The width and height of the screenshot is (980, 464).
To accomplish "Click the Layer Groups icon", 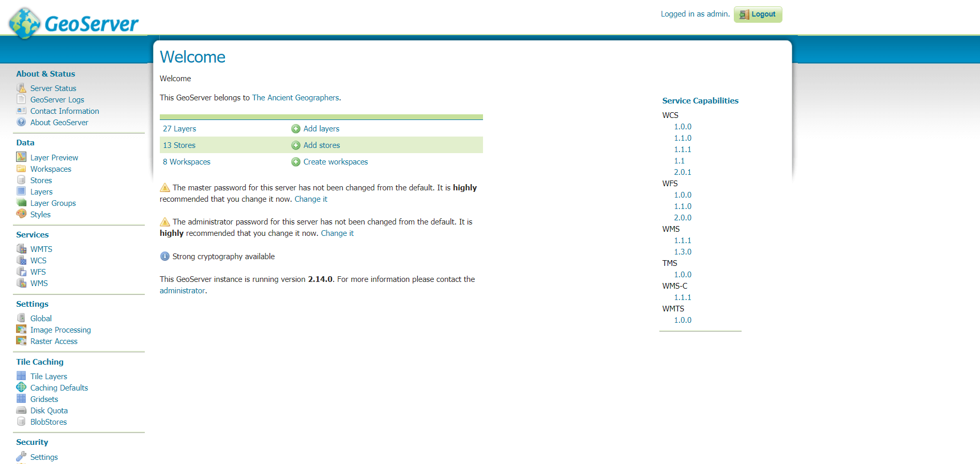I will click(x=21, y=203).
